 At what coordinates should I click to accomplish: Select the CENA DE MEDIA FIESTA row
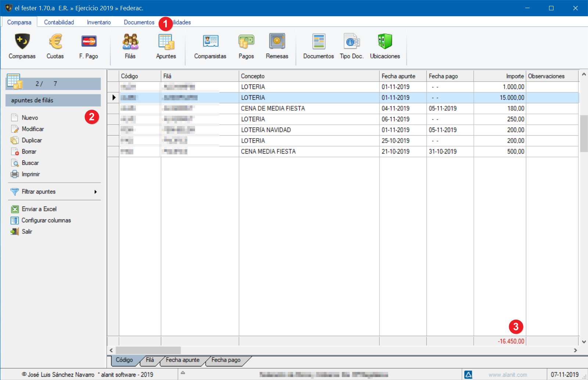pyautogui.click(x=273, y=108)
